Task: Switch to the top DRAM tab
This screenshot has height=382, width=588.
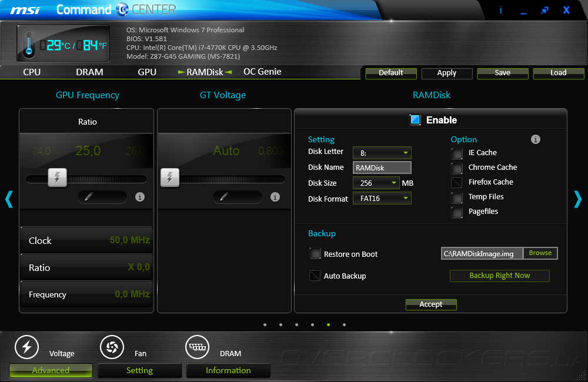Action: 89,72
